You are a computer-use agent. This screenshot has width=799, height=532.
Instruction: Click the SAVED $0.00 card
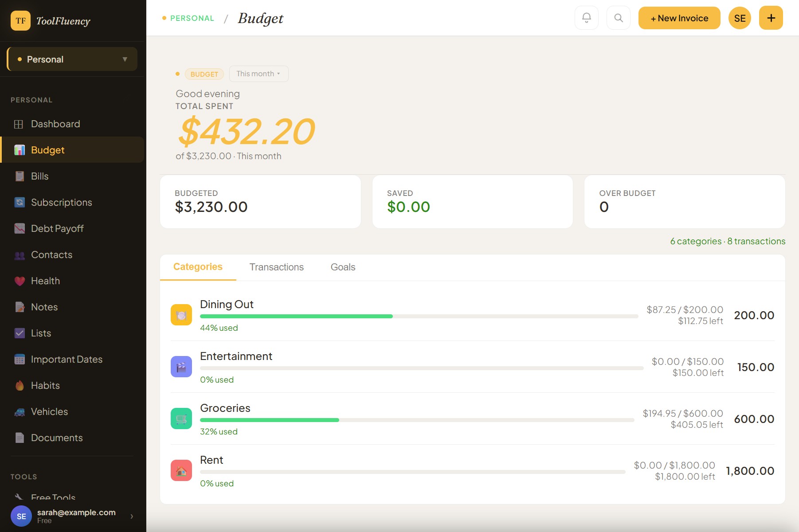[x=473, y=202]
